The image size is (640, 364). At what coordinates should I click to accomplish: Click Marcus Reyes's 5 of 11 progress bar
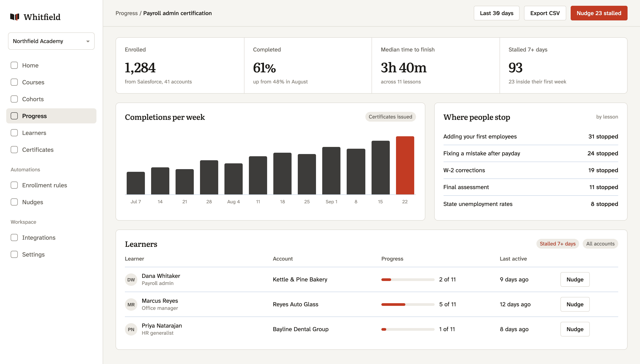(x=408, y=304)
